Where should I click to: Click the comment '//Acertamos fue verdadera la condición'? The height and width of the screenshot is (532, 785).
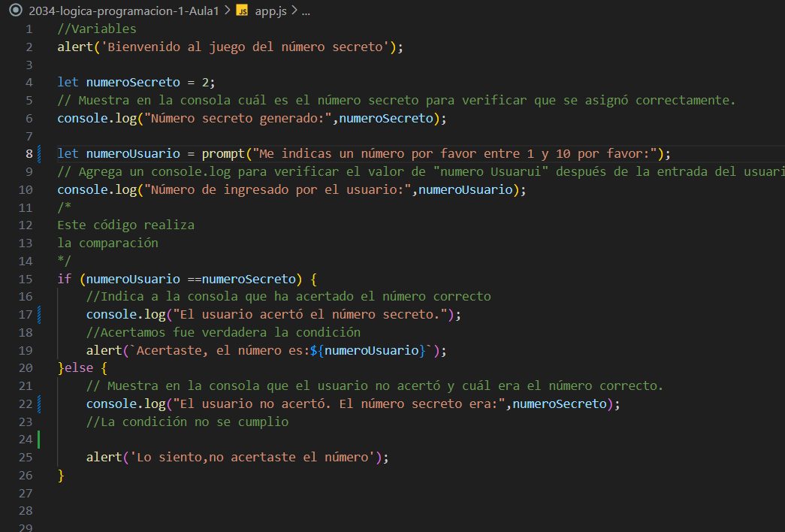pos(223,333)
